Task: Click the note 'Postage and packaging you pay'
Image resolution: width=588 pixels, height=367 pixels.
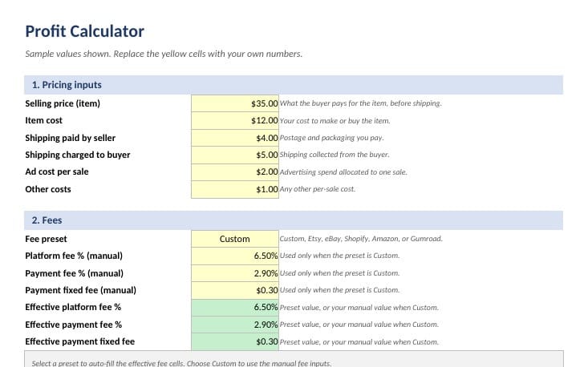Action: tap(331, 138)
